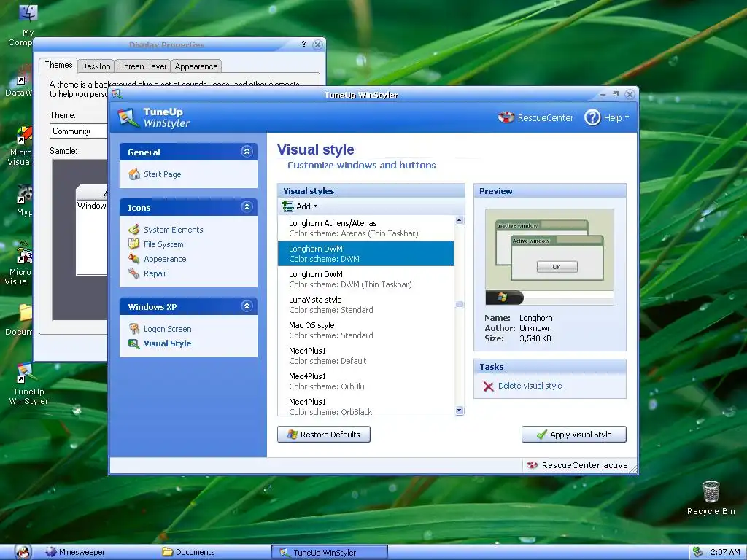Open the Community theme combo box

pos(79,131)
